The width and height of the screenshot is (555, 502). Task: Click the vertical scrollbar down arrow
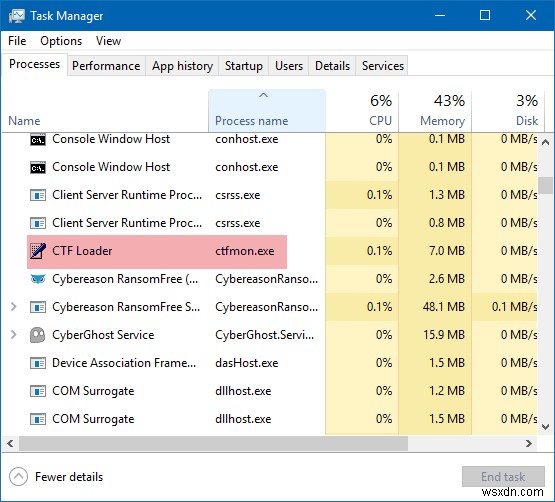point(545,427)
